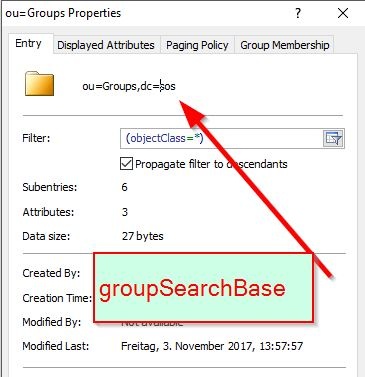Click the Data size value 27 bytes
Viewport: 365px width, 377px height.
pyautogui.click(x=143, y=236)
